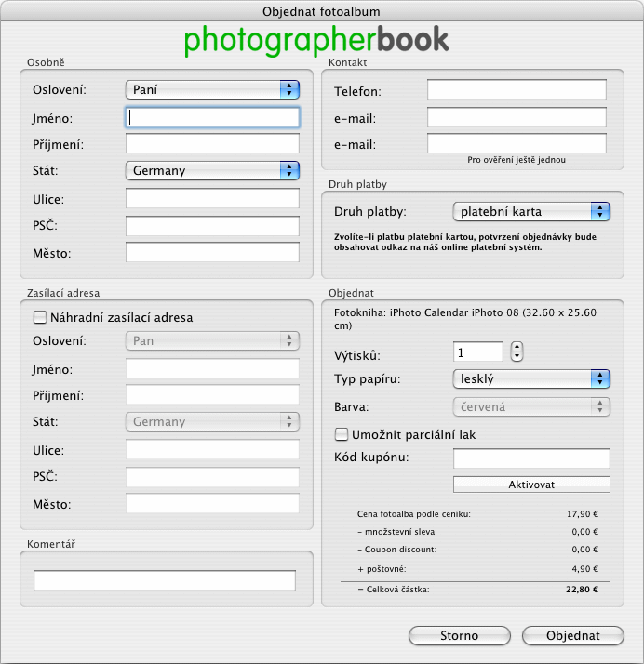
Task: Open the Stát dropdown in Osobně section
Action: pyautogui.click(x=212, y=171)
